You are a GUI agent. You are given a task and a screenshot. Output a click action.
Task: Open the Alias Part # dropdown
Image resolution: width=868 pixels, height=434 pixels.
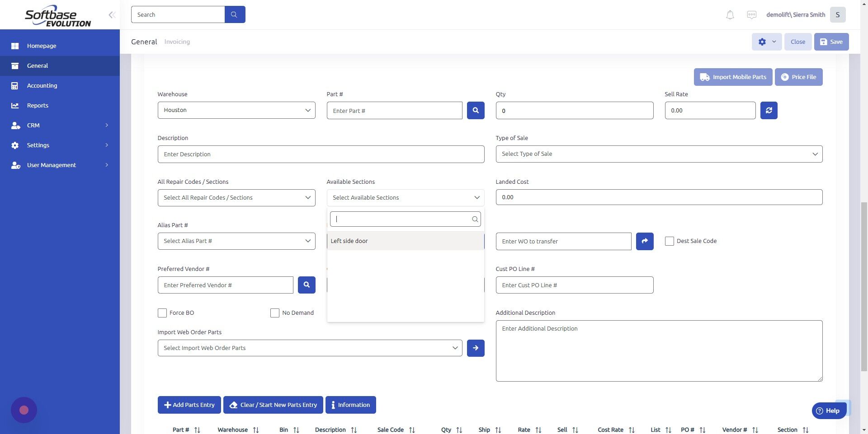point(236,241)
